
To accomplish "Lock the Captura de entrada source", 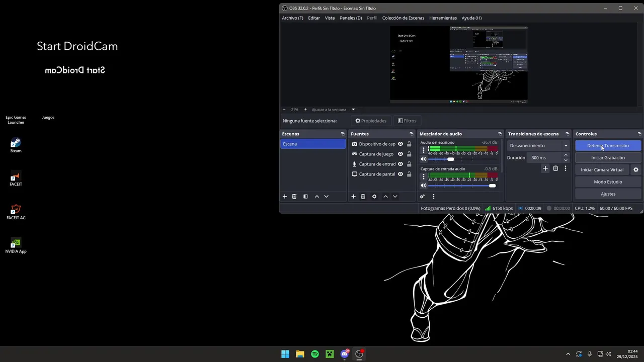I will coord(409,164).
